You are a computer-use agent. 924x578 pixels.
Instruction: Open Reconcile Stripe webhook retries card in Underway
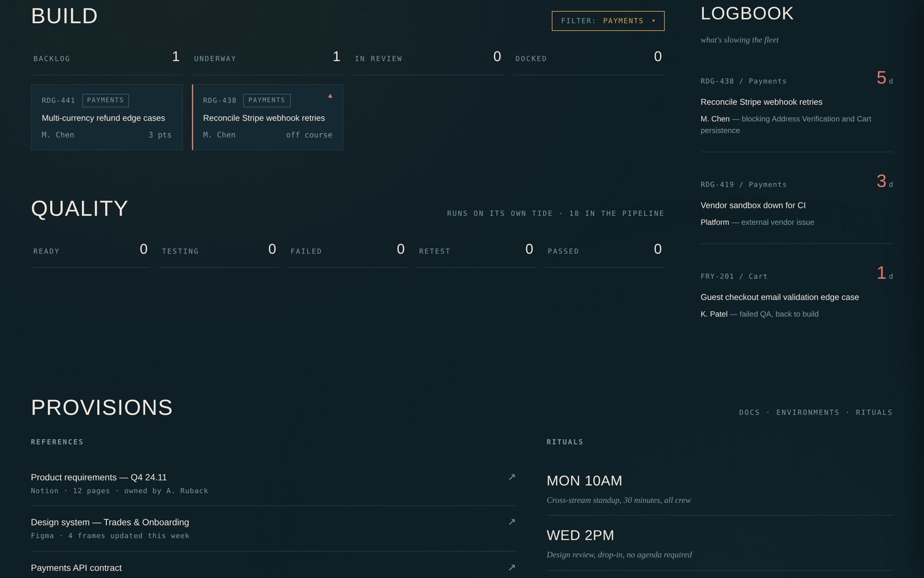[x=267, y=117]
